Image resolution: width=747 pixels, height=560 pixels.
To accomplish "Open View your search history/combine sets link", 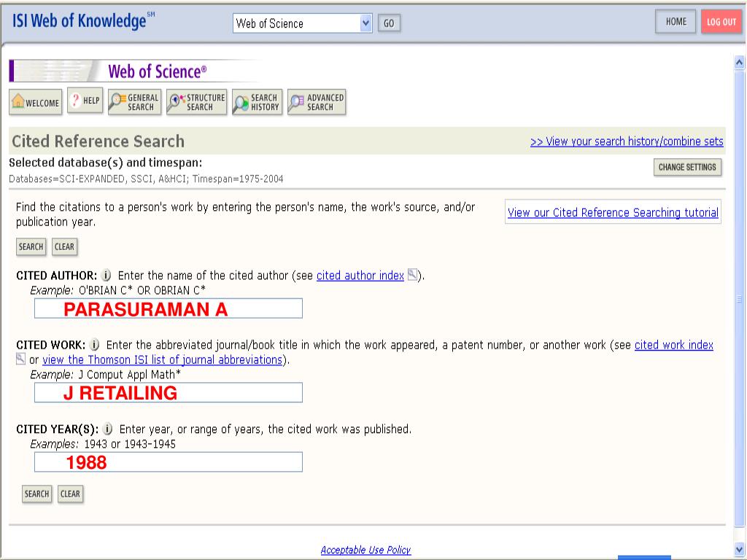I will pyautogui.click(x=627, y=141).
